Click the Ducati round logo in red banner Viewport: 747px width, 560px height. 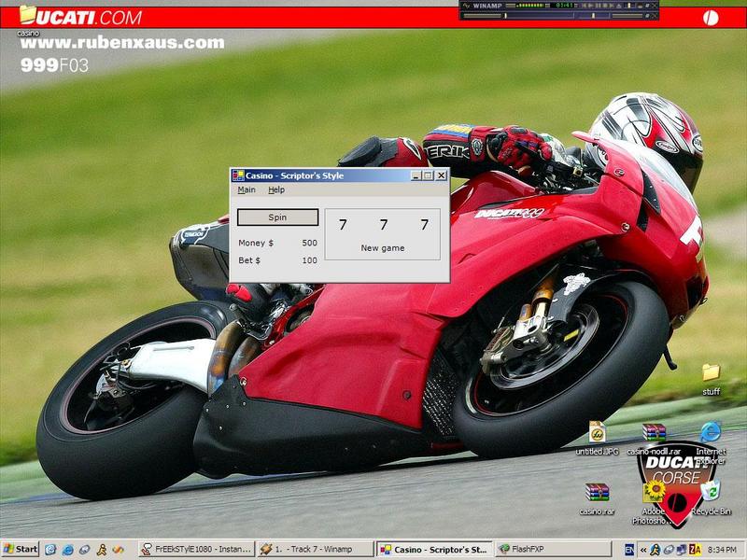711,18
